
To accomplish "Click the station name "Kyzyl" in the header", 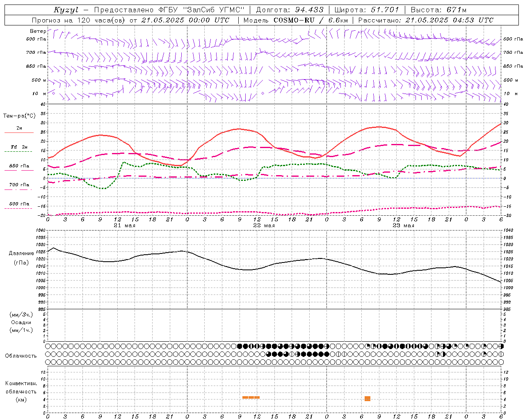I will click(66, 10).
